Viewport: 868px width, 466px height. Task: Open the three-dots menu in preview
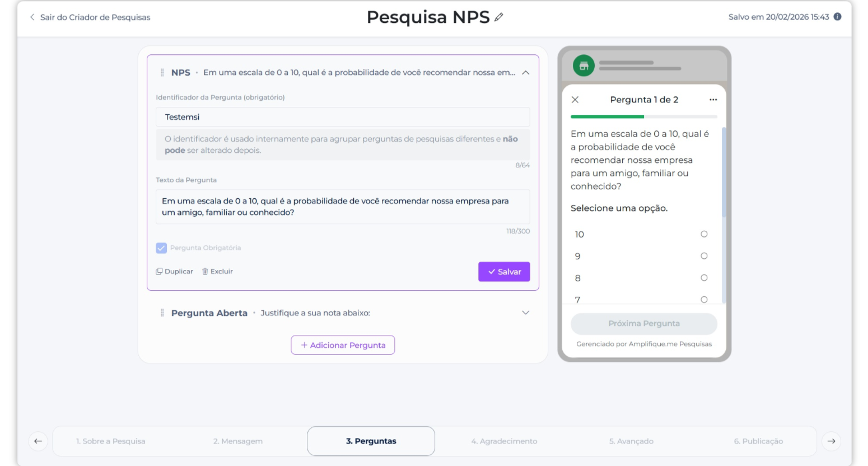[713, 100]
